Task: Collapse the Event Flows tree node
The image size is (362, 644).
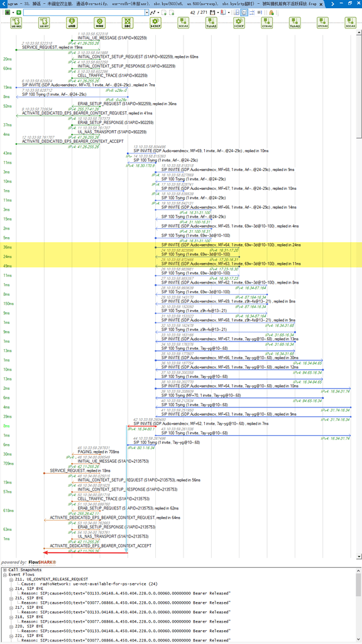Action: click(4, 575)
